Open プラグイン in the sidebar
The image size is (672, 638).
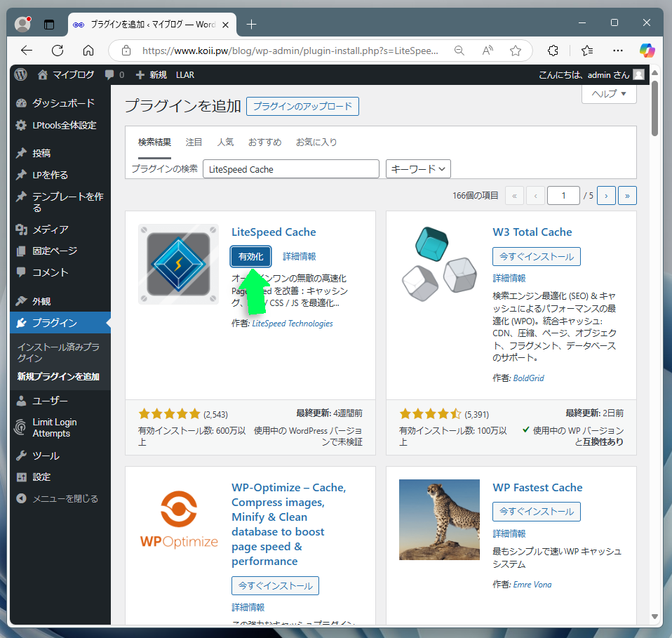(60, 322)
